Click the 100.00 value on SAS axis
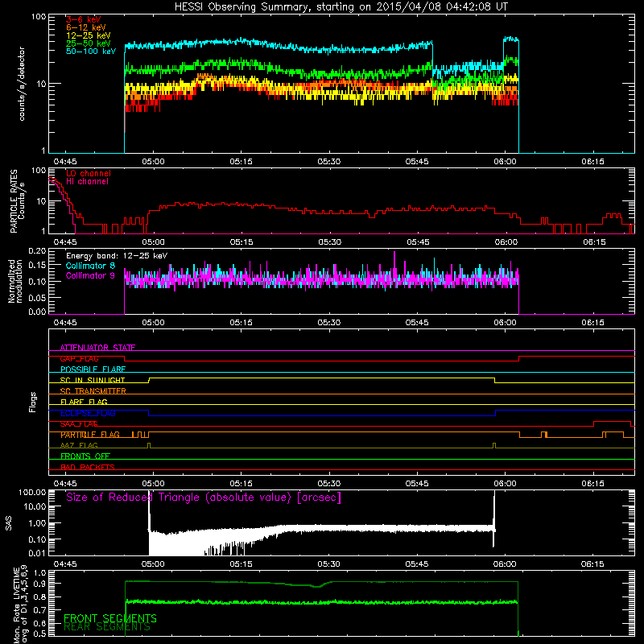This screenshot has height=644, width=644. point(32,493)
